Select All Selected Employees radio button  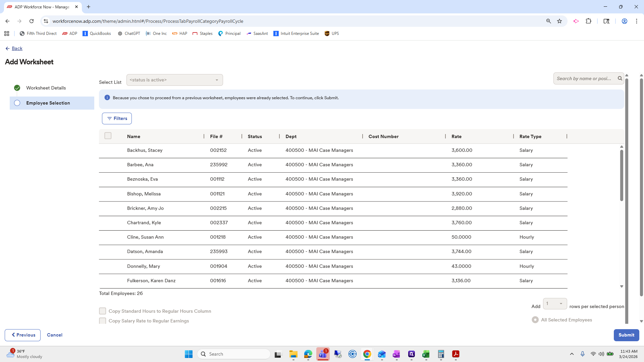tap(535, 320)
